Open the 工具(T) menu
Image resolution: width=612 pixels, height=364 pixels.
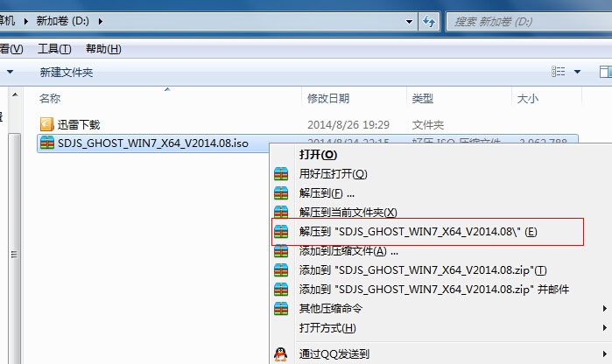pos(54,49)
